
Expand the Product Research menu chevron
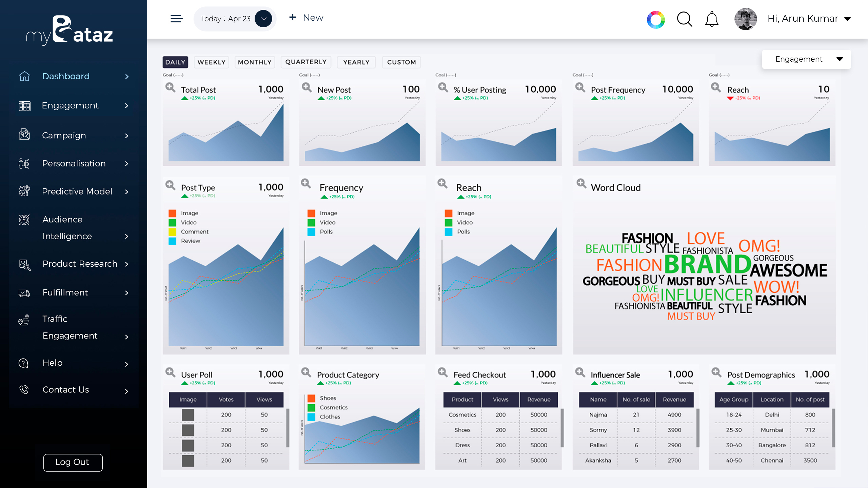coord(127,264)
